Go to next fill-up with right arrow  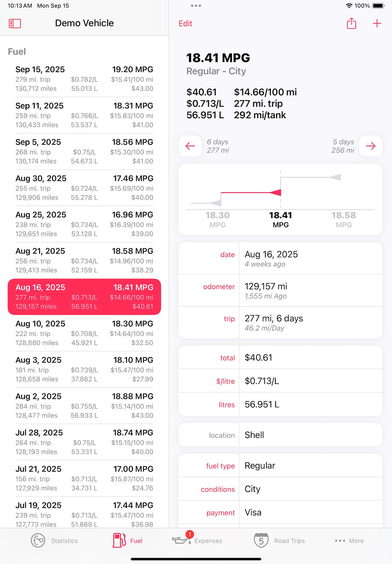[371, 146]
